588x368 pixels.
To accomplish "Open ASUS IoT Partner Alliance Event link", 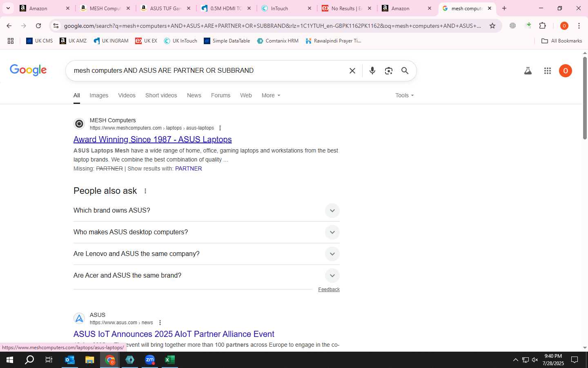I will click(x=174, y=334).
